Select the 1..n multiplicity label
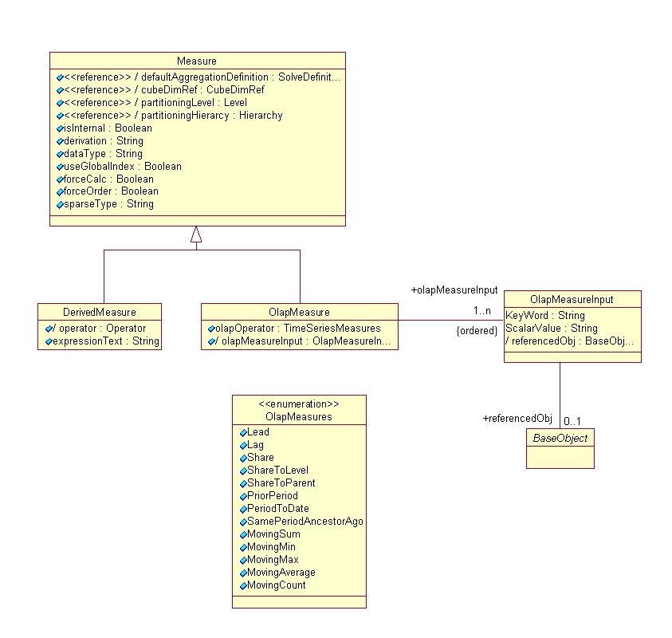Screen dimensions: 672x638 [x=482, y=311]
